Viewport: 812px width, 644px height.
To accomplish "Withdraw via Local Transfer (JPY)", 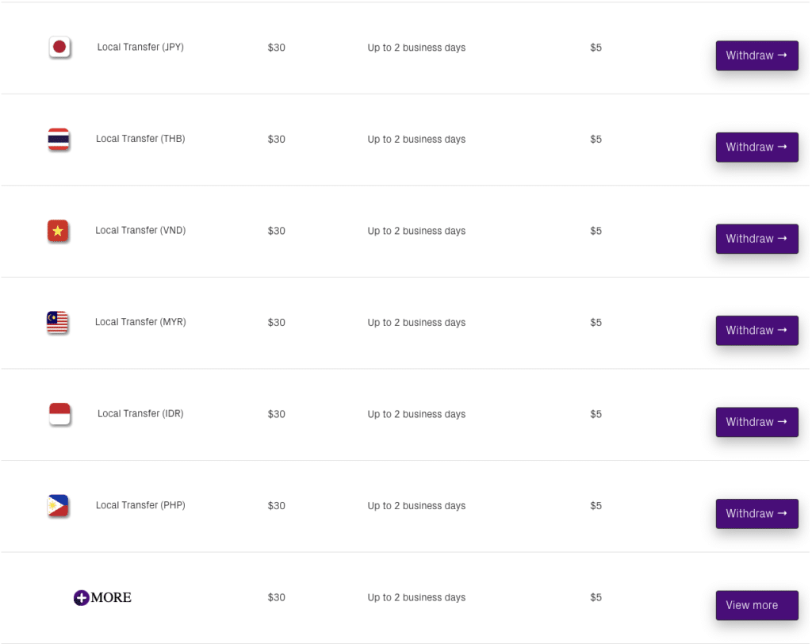I will [x=756, y=56].
